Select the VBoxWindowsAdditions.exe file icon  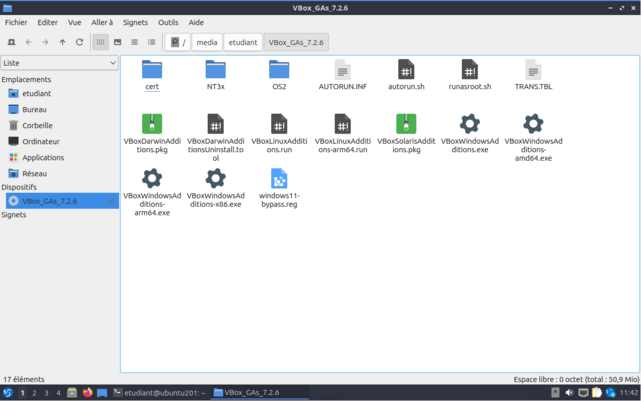point(469,124)
